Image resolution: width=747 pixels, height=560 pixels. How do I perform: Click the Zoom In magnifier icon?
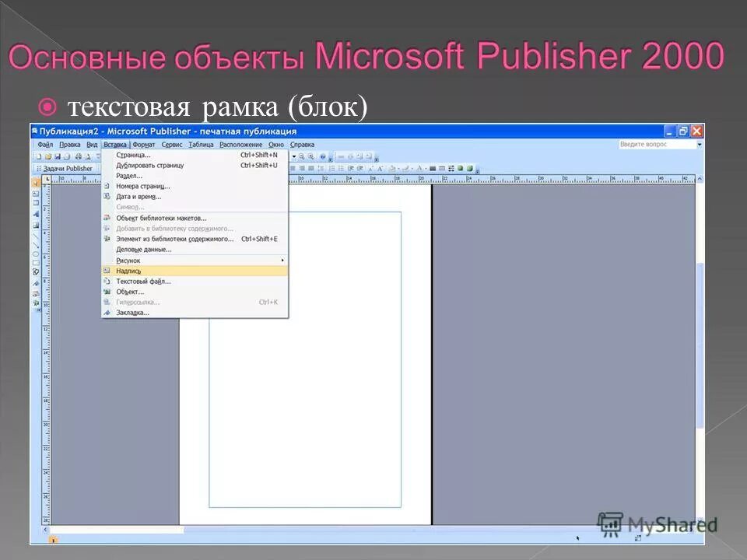310,156
